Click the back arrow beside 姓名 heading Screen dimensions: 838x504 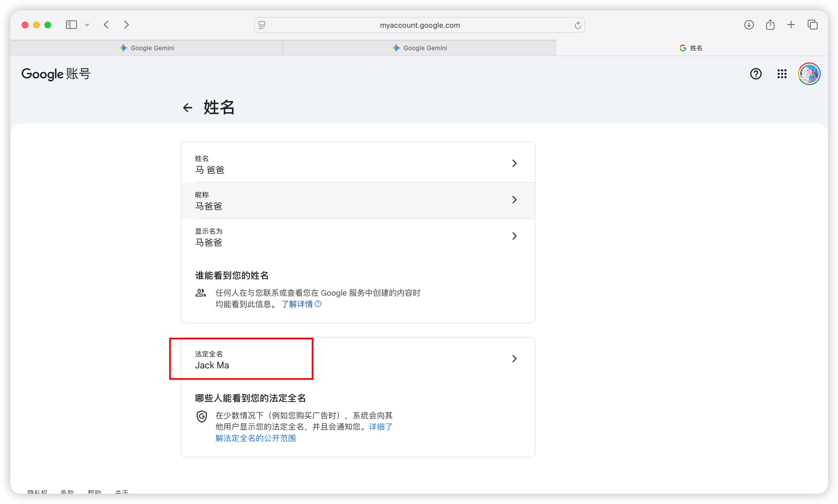(187, 108)
